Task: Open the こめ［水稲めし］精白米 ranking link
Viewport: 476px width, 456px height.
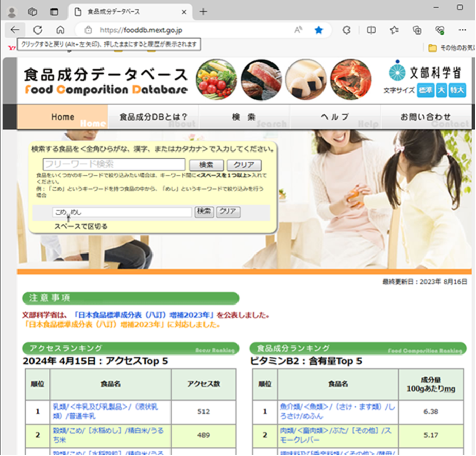Action: pyautogui.click(x=108, y=435)
